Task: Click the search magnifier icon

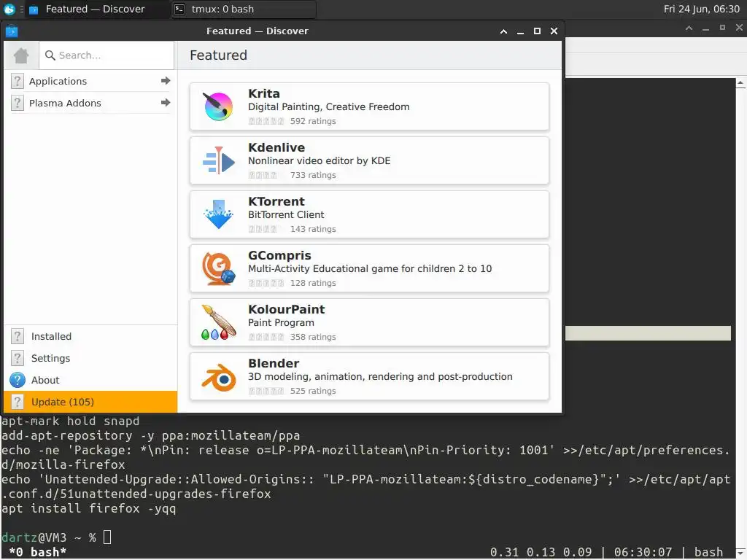Action: (x=50, y=55)
